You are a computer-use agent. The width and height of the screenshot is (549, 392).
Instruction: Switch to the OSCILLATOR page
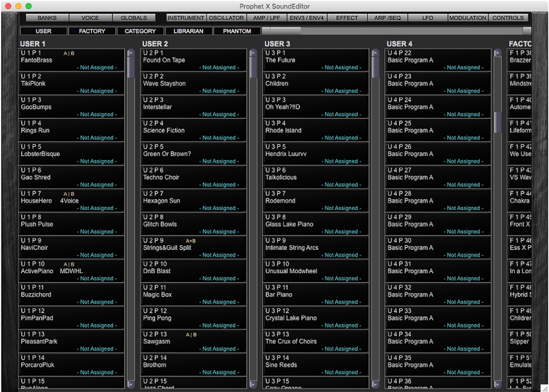click(226, 18)
